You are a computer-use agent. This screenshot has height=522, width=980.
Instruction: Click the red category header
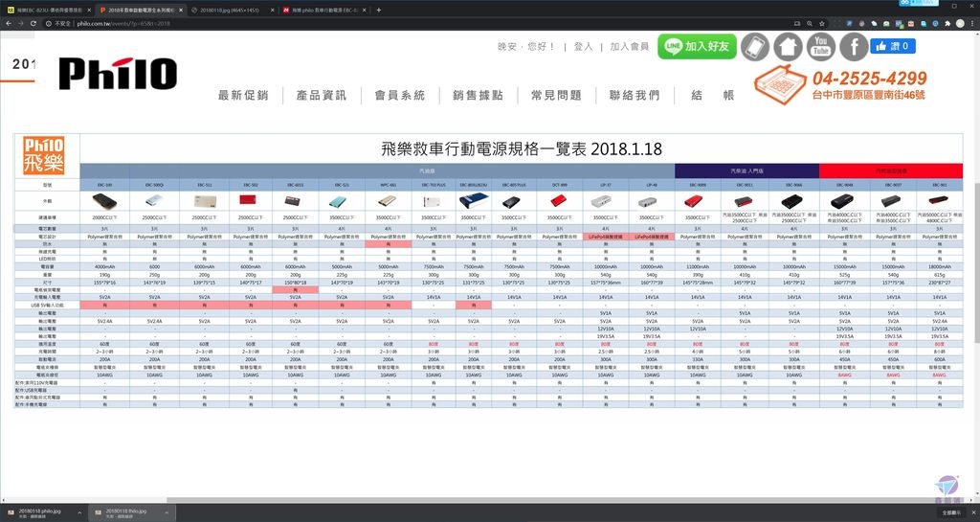[x=891, y=170]
